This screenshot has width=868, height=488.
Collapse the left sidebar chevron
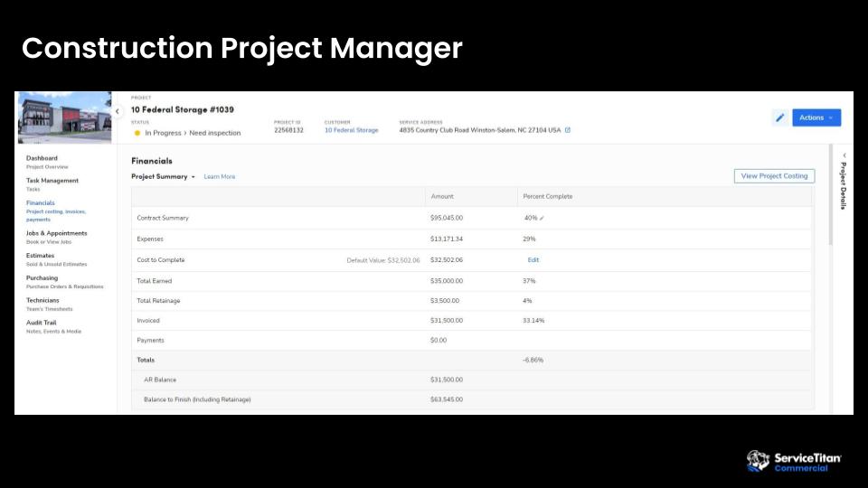click(x=117, y=111)
